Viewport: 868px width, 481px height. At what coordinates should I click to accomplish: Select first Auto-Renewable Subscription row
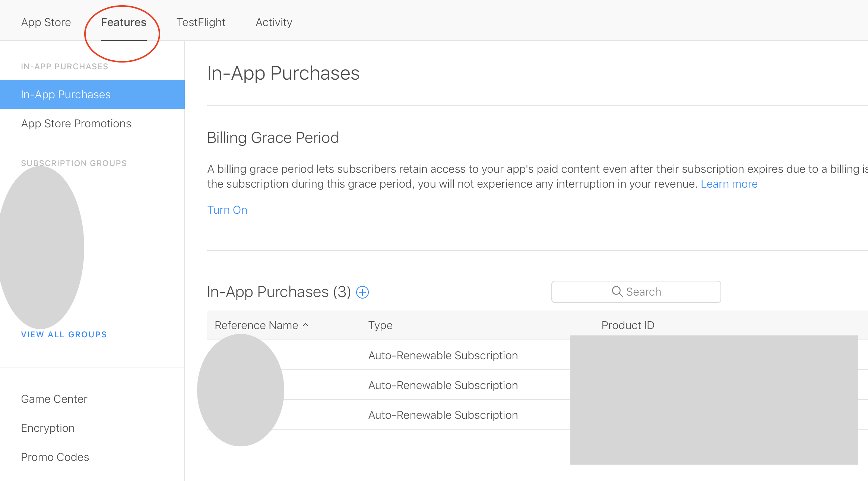pyautogui.click(x=443, y=356)
